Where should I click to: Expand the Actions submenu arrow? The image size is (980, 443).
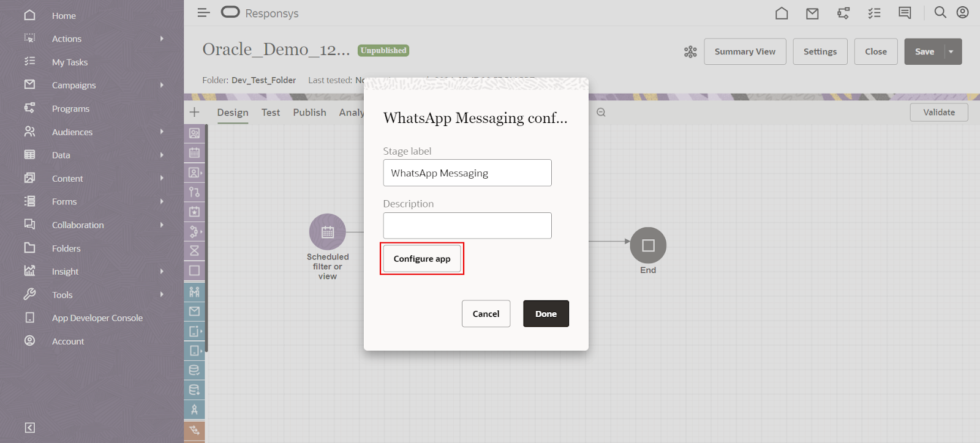click(x=162, y=39)
